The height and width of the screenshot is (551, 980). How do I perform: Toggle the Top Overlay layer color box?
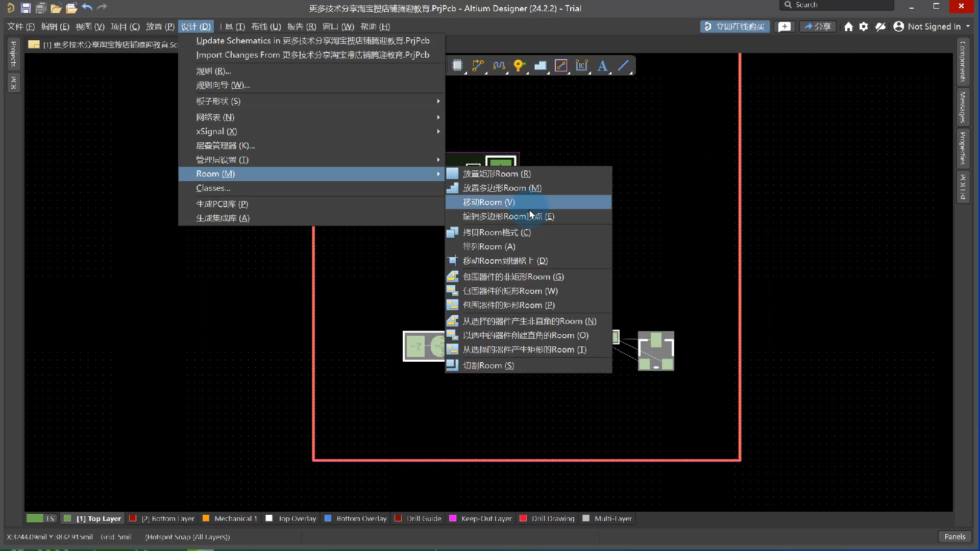pos(269,518)
